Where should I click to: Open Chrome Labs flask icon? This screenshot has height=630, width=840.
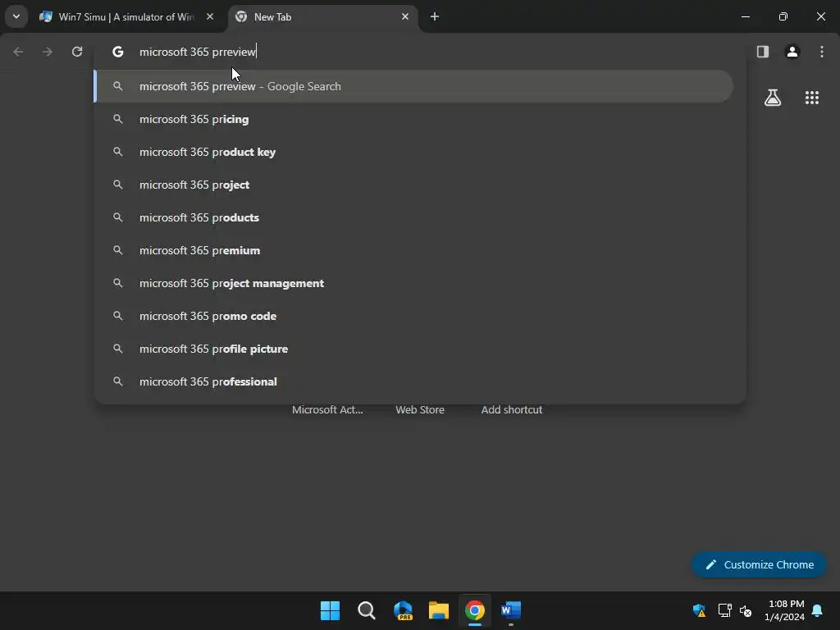tap(773, 98)
